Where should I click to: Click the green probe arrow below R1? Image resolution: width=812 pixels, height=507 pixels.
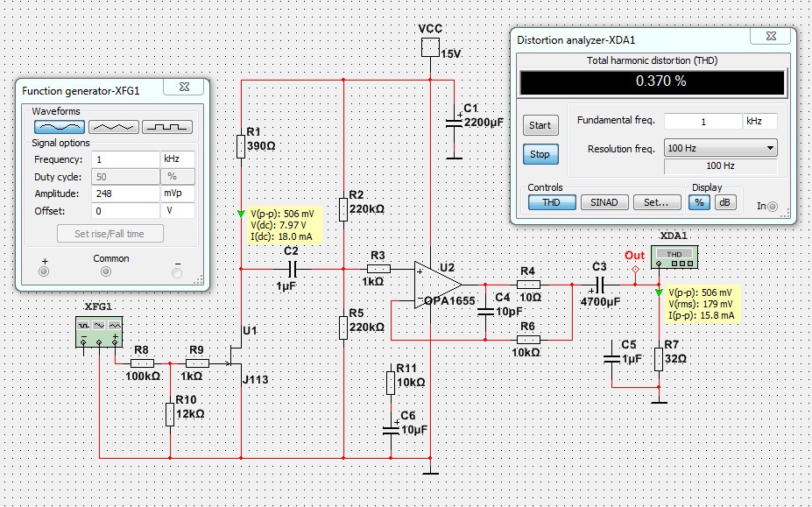coord(241,214)
